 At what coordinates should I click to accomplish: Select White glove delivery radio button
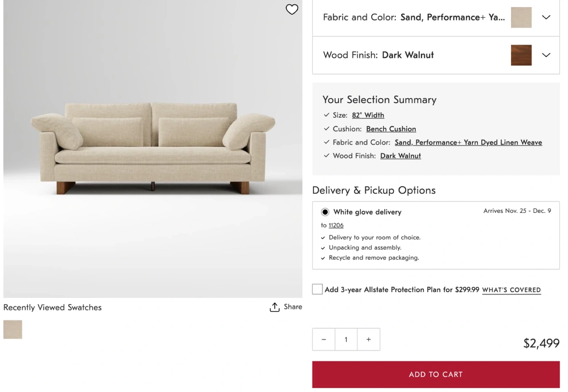(x=325, y=212)
